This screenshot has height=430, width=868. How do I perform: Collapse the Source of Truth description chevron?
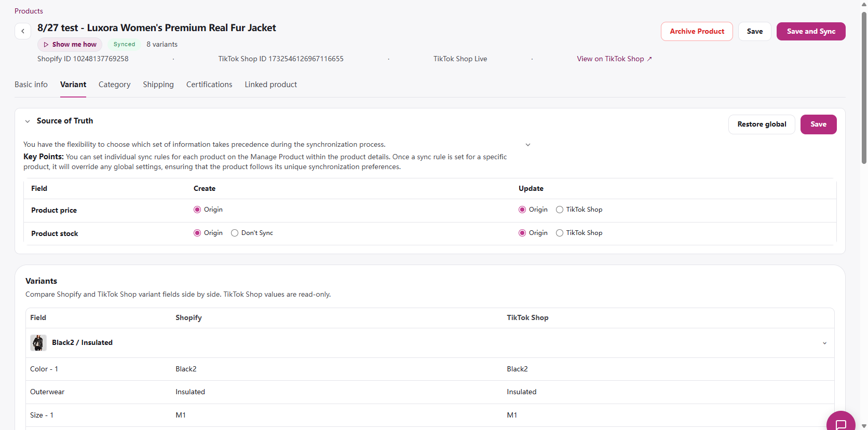(x=528, y=145)
